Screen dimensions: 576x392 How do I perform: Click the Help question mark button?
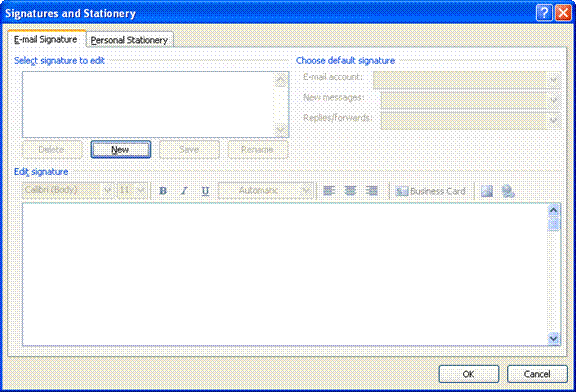click(x=544, y=13)
